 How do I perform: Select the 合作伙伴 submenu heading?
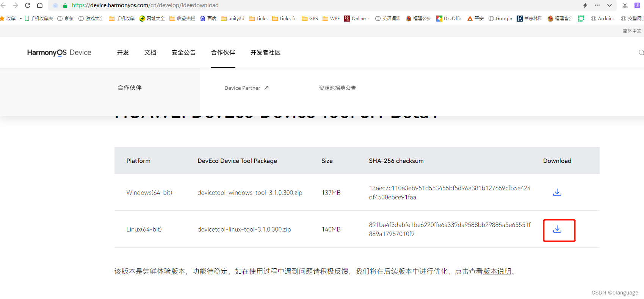pyautogui.click(x=130, y=88)
